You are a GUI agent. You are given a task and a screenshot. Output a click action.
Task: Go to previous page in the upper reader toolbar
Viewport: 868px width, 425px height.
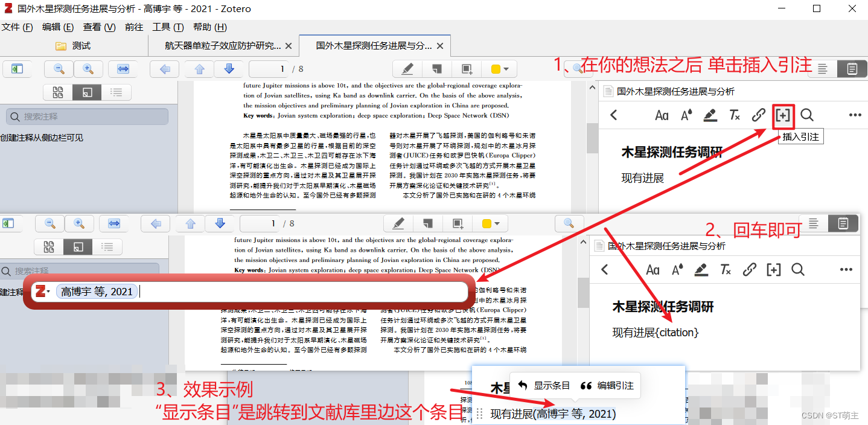click(x=200, y=69)
